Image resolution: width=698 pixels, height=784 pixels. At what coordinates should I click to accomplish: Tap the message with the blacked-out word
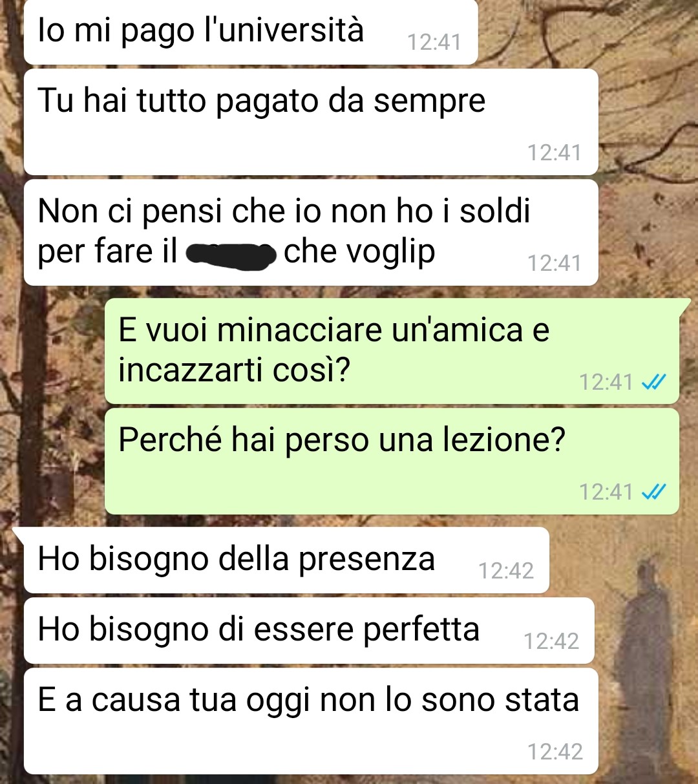pos(311,233)
